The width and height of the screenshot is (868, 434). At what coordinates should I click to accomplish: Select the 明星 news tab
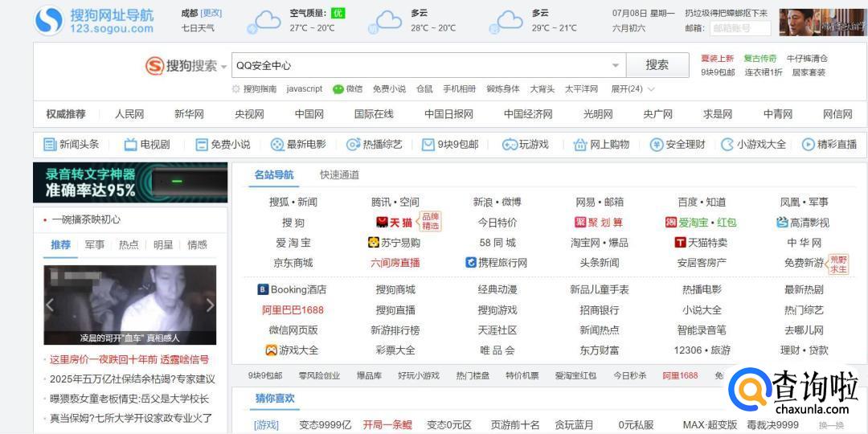click(163, 244)
